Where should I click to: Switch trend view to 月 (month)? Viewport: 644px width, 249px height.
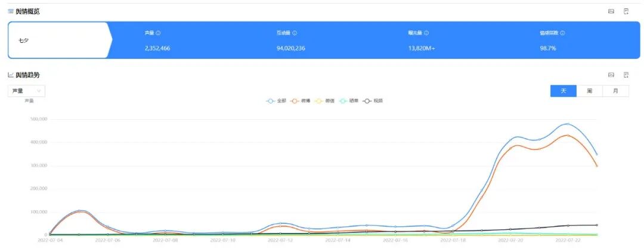click(x=615, y=91)
